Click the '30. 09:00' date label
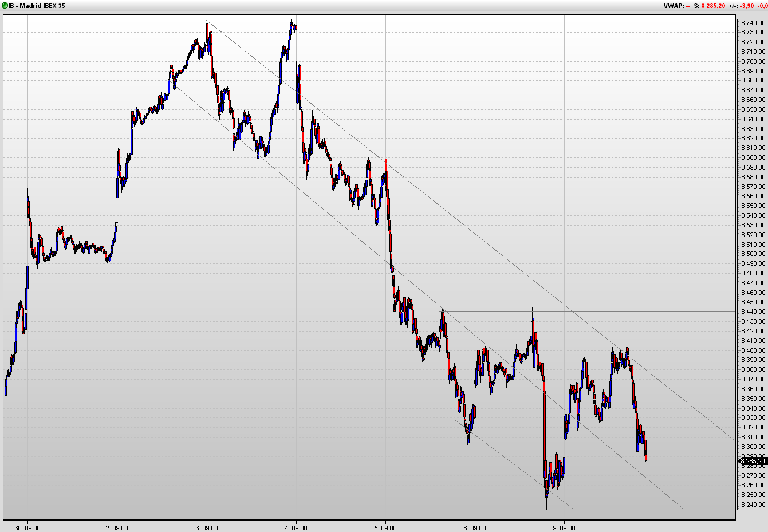The height and width of the screenshot is (532, 768). click(27, 528)
